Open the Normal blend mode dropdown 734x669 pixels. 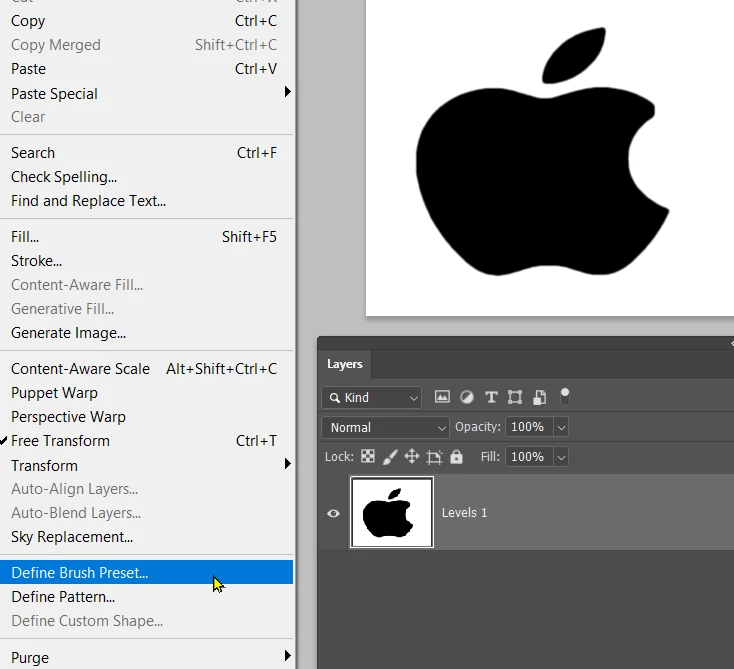385,427
